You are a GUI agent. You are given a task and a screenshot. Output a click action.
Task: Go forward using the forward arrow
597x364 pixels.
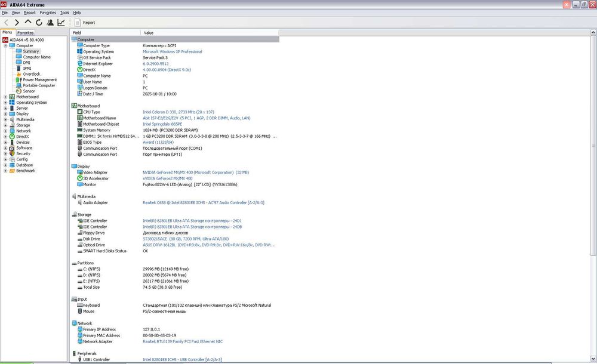coord(17,23)
